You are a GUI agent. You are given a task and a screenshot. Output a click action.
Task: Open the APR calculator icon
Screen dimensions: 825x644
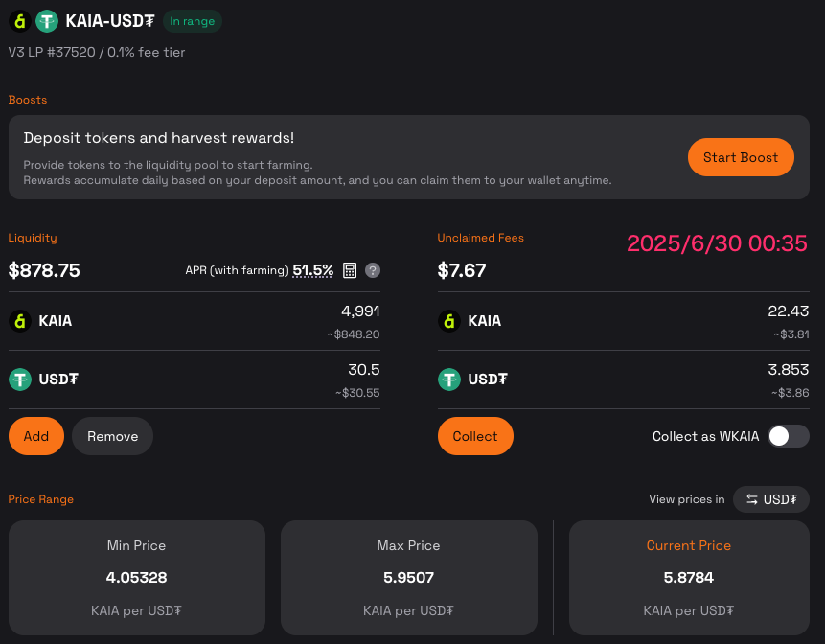click(350, 270)
